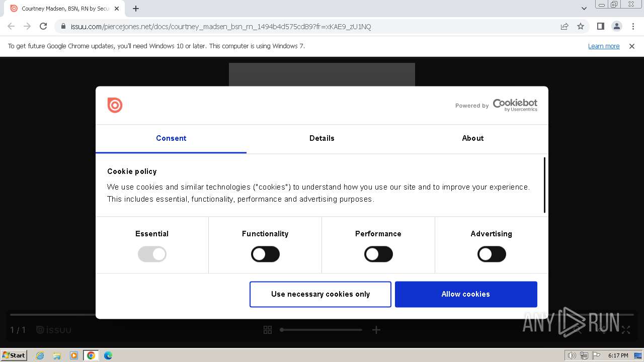Go back with browser back arrow
The width and height of the screenshot is (644, 362).
tap(11, 26)
